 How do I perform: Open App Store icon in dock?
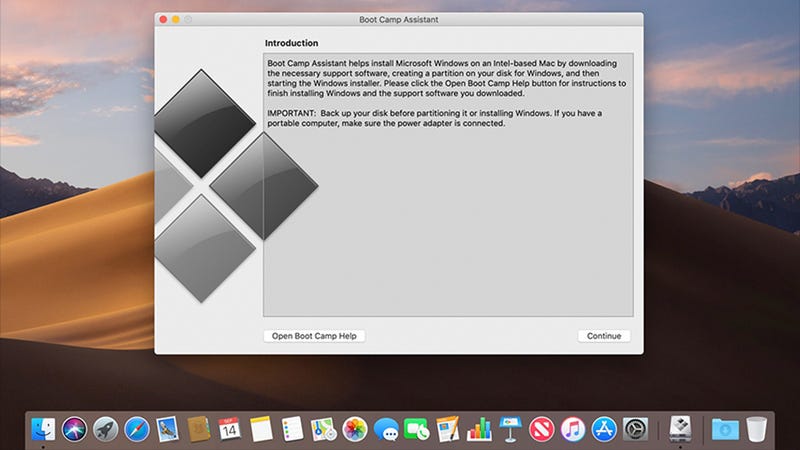pos(604,429)
